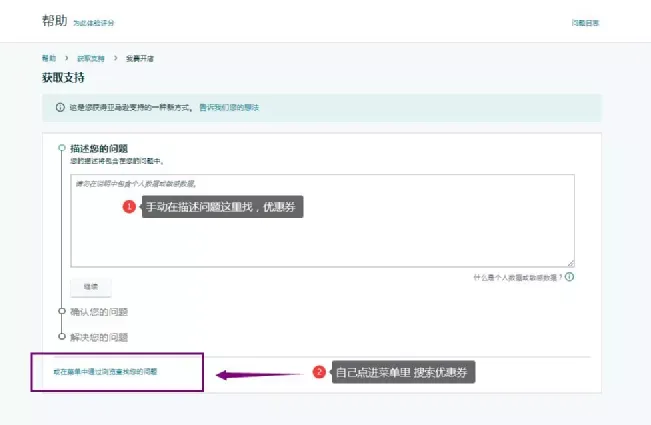Viewport: 651px width, 425px height.
Task: Click the 什么是个人数据或敏感数据 link
Action: pos(523,277)
